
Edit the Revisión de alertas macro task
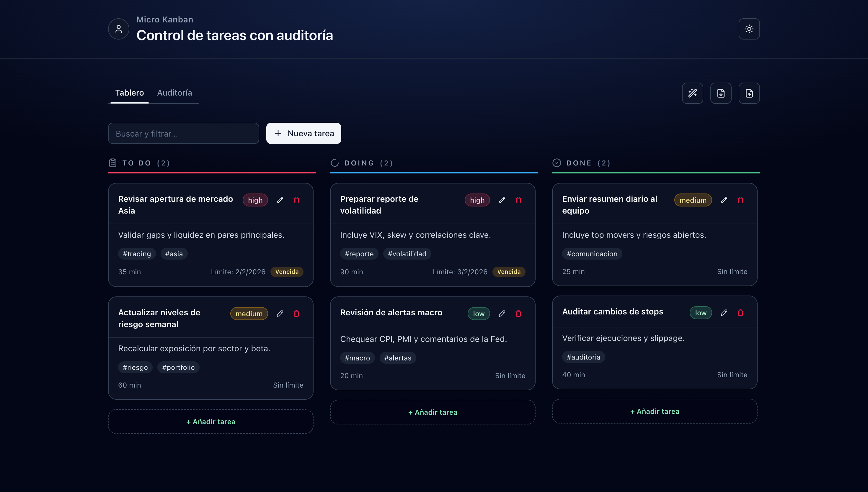coord(502,314)
